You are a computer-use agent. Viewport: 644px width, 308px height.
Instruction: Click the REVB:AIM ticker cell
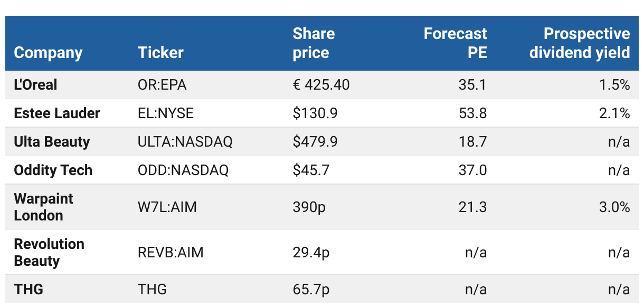point(171,252)
